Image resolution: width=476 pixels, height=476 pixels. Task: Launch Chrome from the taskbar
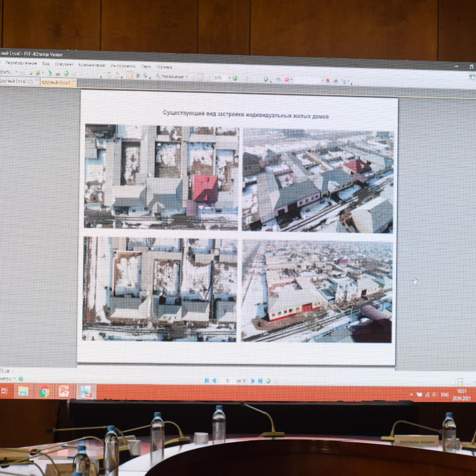coord(44,392)
